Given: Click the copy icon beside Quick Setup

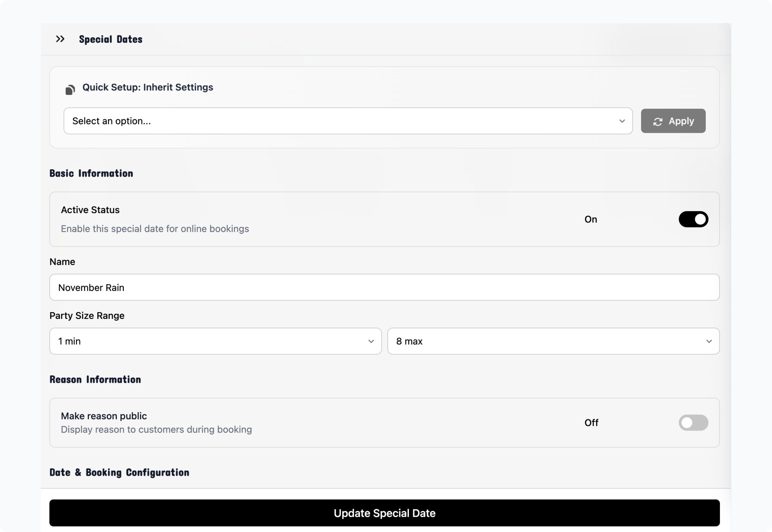Looking at the screenshot, I should (x=70, y=90).
